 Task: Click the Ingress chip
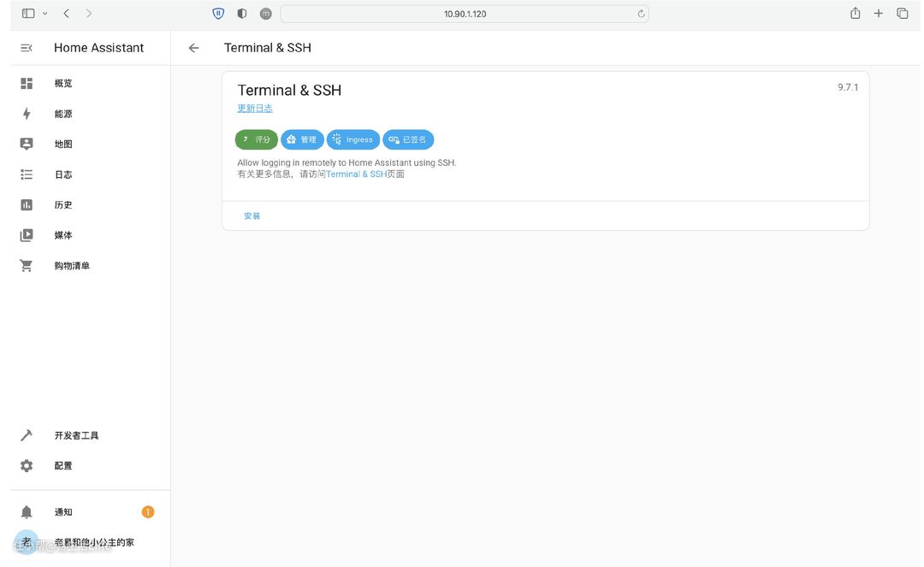[x=352, y=139]
